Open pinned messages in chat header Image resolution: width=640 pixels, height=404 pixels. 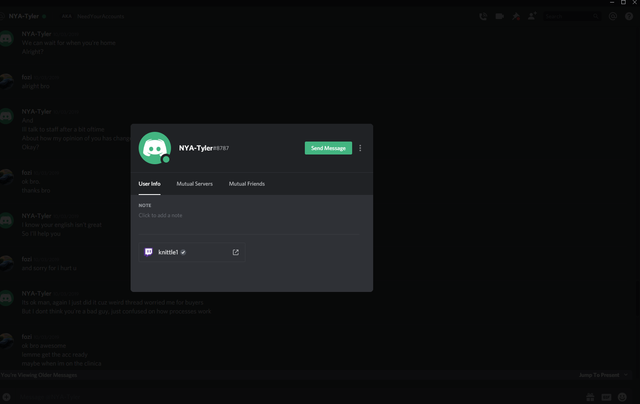point(516,16)
